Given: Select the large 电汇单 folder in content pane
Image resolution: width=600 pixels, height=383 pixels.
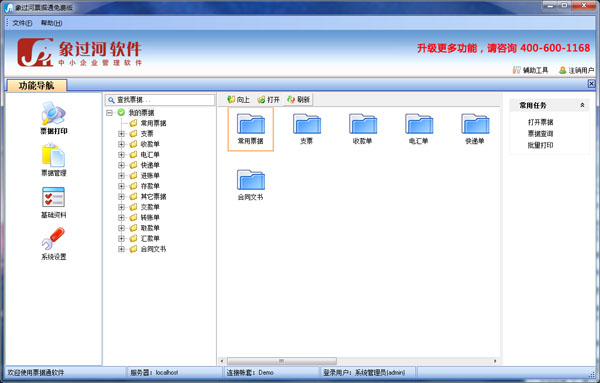Looking at the screenshot, I should point(419,129).
